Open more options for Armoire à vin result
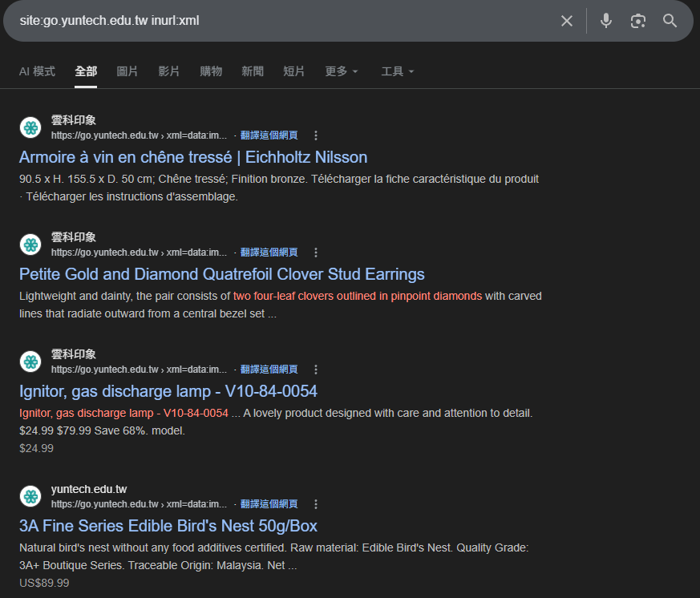The height and width of the screenshot is (598, 700). click(316, 135)
